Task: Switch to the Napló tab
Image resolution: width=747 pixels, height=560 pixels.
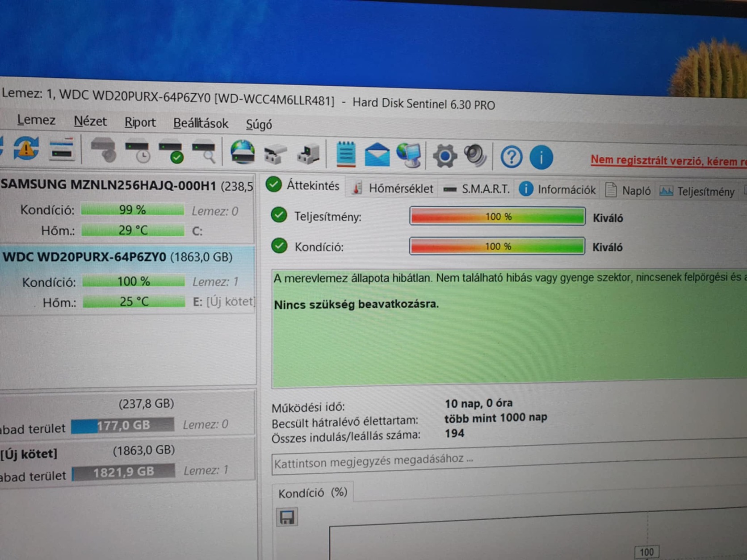Action: point(628,191)
